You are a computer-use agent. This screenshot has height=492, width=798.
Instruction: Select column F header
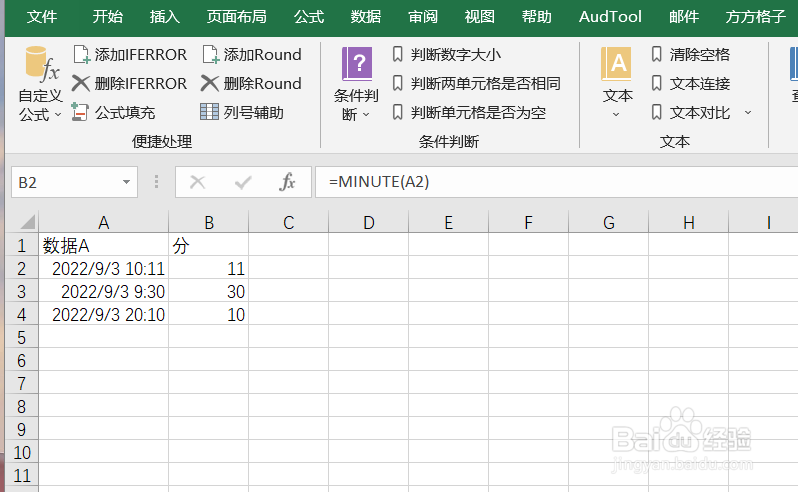528,222
